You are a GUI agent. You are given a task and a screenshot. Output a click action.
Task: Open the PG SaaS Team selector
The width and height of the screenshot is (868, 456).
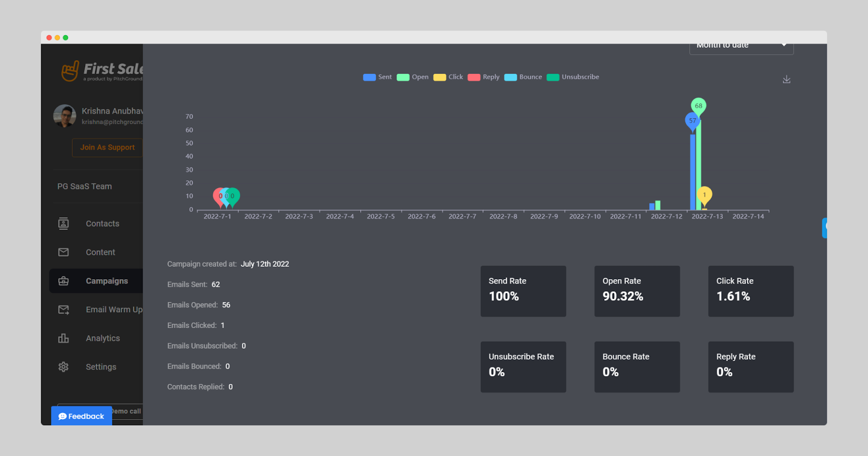[x=85, y=187]
